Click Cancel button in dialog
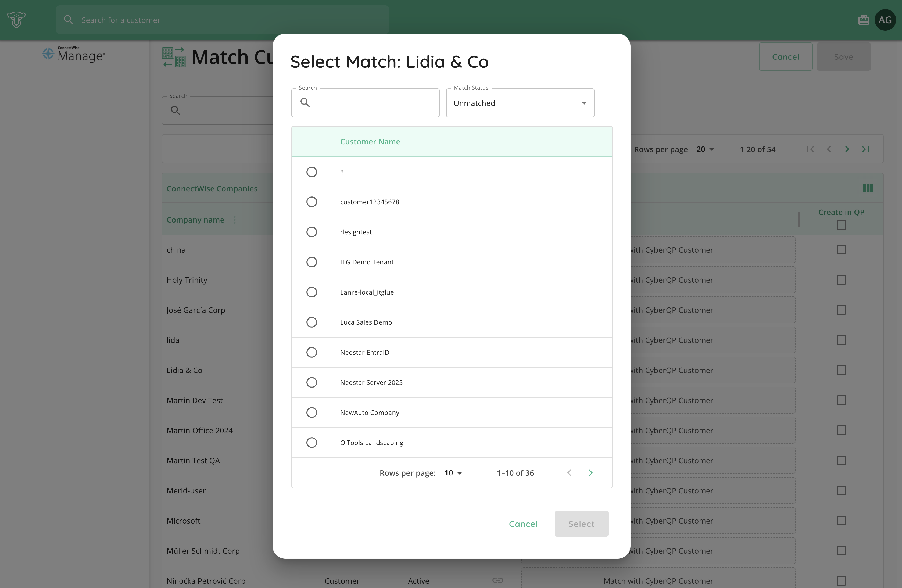Screen dimensions: 902x588 (x=523, y=524)
